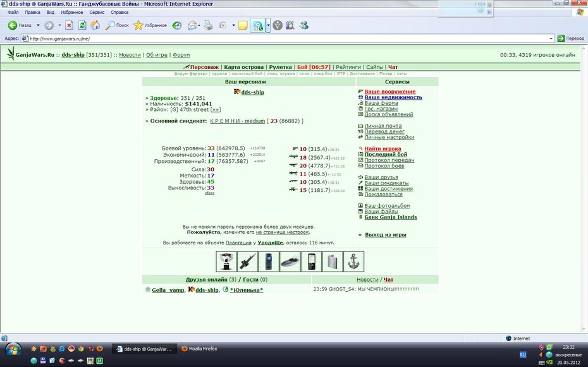Click Выход из игры link

[x=386, y=235]
